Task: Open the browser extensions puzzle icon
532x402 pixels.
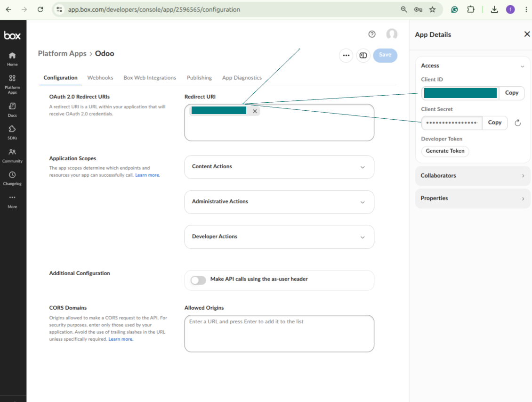Action: (471, 9)
